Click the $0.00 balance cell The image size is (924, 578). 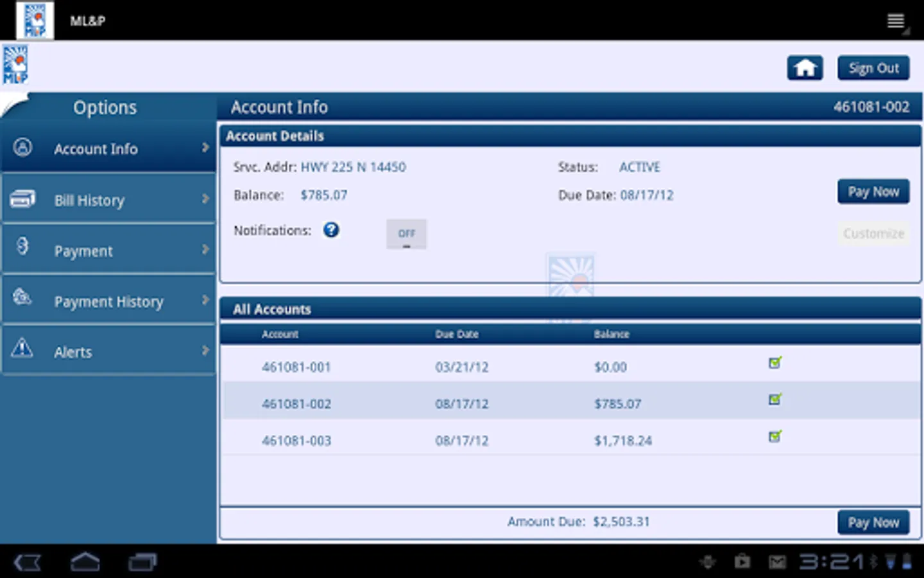click(610, 367)
